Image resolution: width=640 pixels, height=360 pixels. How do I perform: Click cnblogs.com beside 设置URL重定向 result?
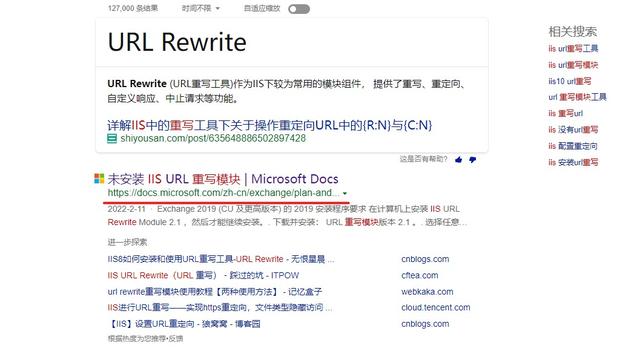(425, 324)
